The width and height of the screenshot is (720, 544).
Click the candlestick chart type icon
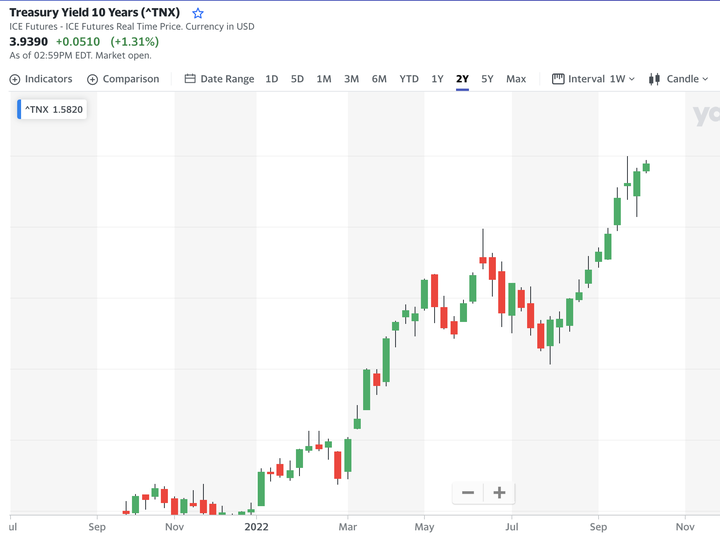coord(654,79)
